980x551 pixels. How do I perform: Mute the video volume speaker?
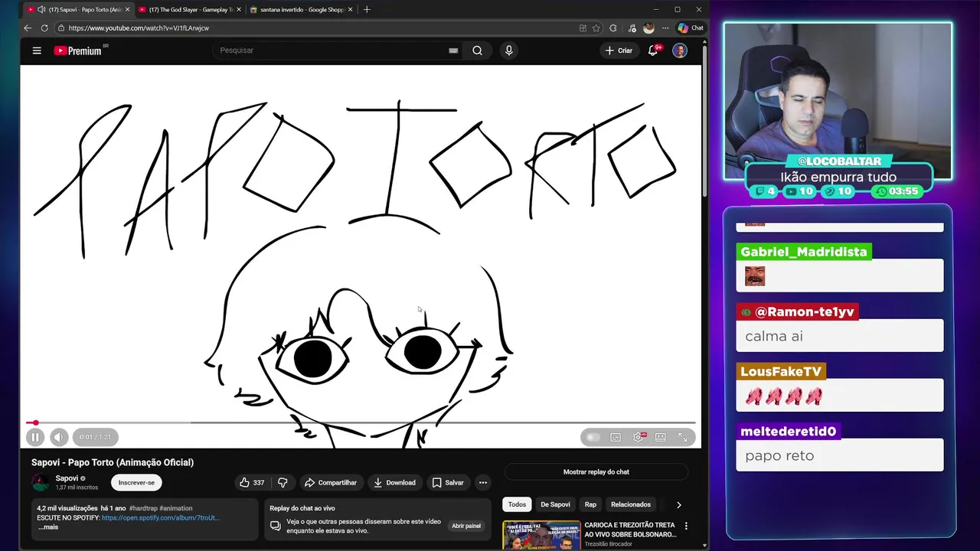click(59, 438)
